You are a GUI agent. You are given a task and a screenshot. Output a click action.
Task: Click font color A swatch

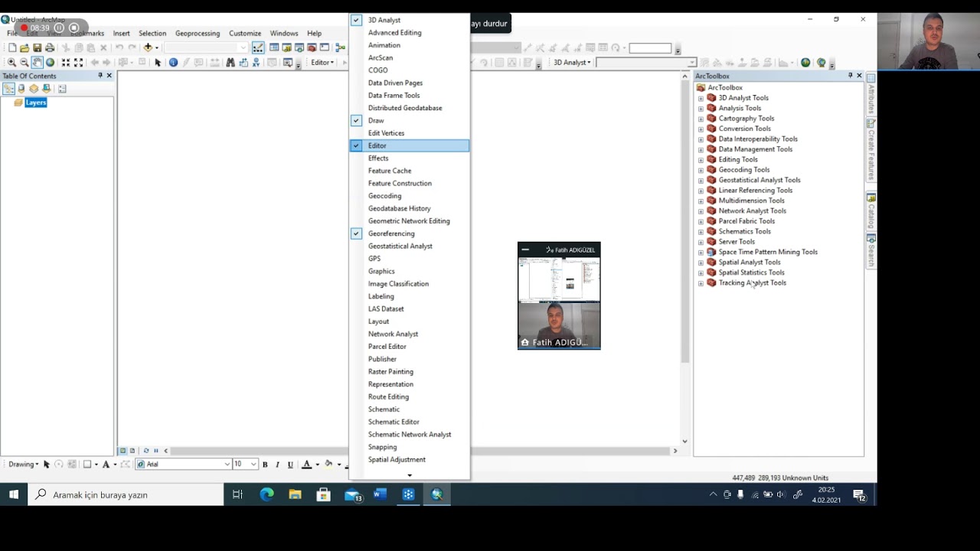point(306,465)
